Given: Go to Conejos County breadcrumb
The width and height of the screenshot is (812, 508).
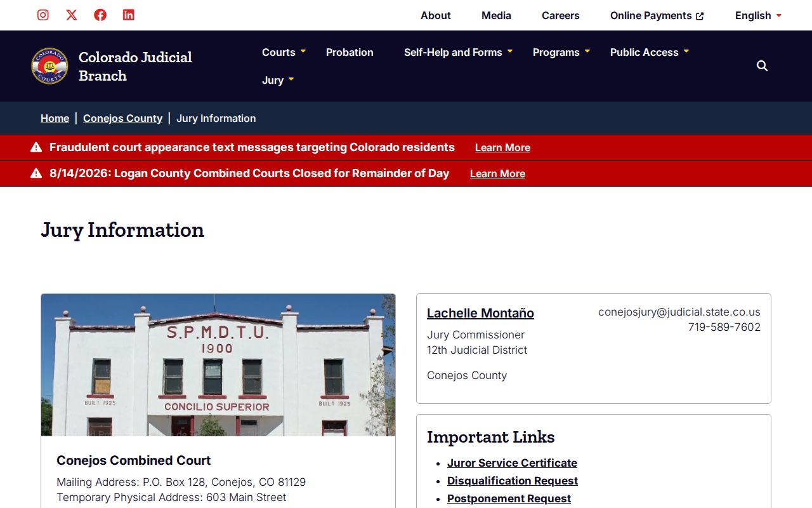Looking at the screenshot, I should (x=122, y=118).
